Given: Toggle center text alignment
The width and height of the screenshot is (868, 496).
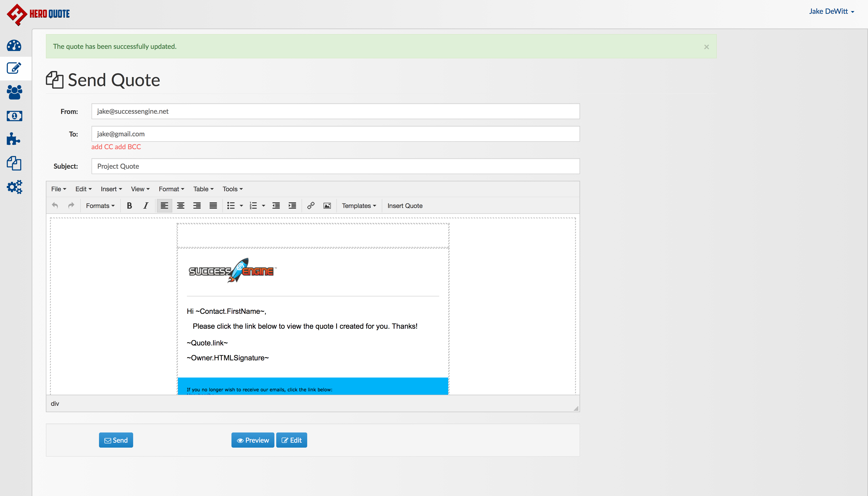Looking at the screenshot, I should [180, 205].
